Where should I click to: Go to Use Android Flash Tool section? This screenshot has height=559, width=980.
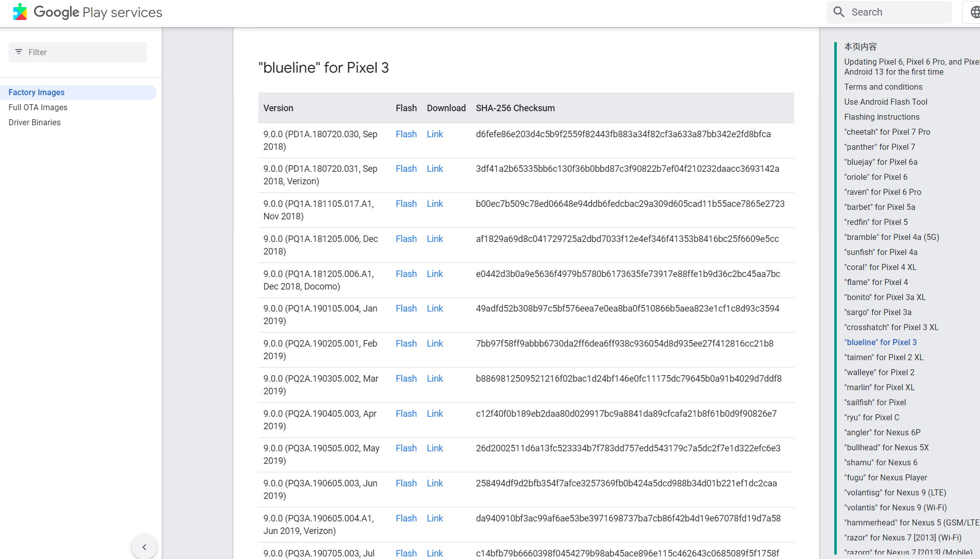[x=885, y=102]
